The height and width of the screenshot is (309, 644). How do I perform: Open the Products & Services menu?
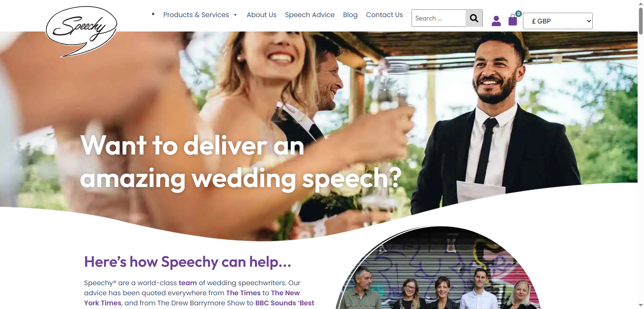click(196, 15)
